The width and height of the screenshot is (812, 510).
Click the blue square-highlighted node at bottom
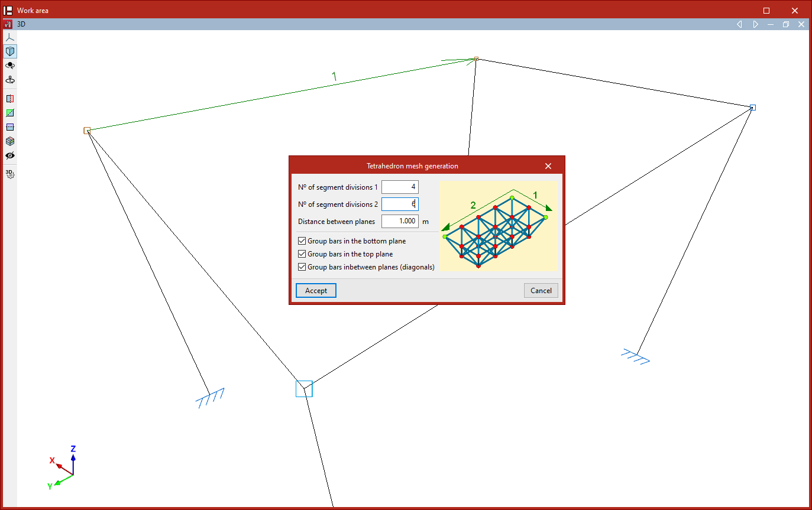pyautogui.click(x=304, y=388)
